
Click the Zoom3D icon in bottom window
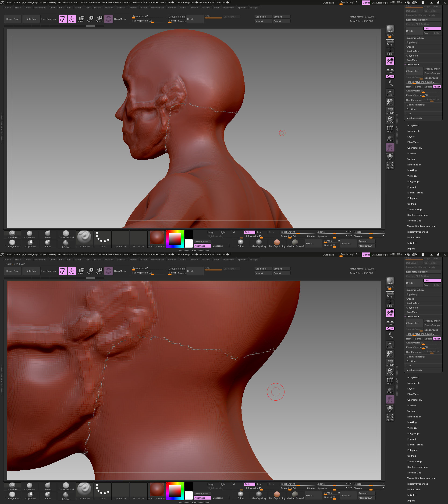390,363
